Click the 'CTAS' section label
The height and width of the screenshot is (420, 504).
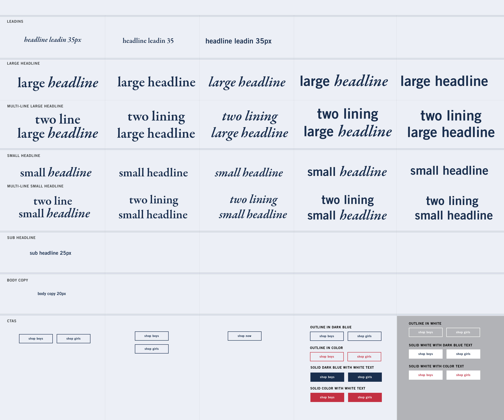[x=12, y=321]
